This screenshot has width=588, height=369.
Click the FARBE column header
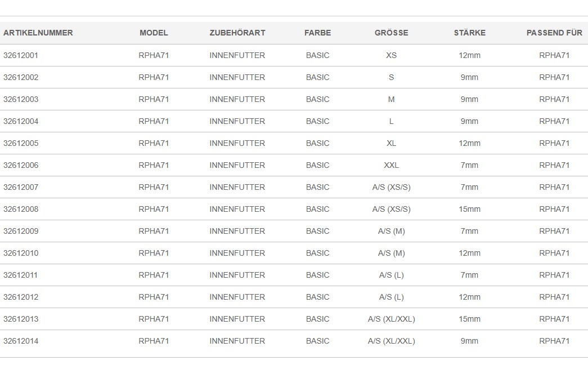tap(317, 33)
